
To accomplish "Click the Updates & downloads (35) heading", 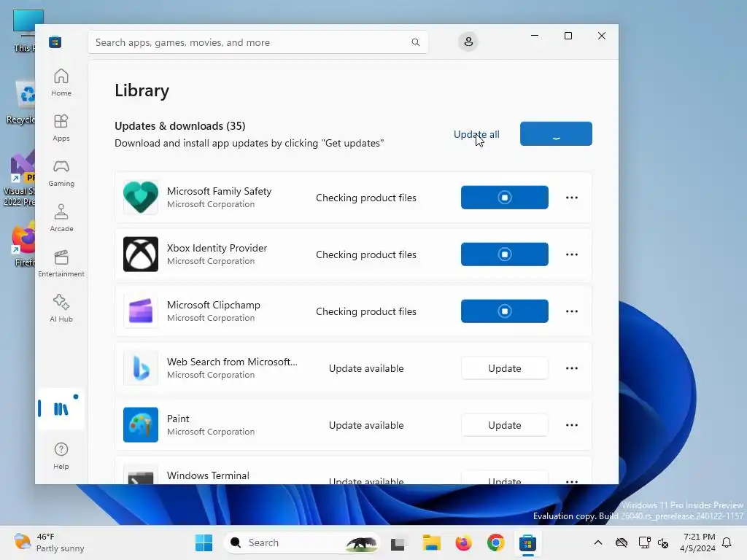I will pos(180,125).
